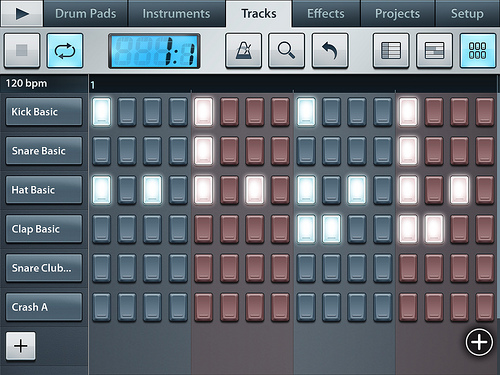500x375 pixels.
Task: Click the stop button
Action: (22, 51)
